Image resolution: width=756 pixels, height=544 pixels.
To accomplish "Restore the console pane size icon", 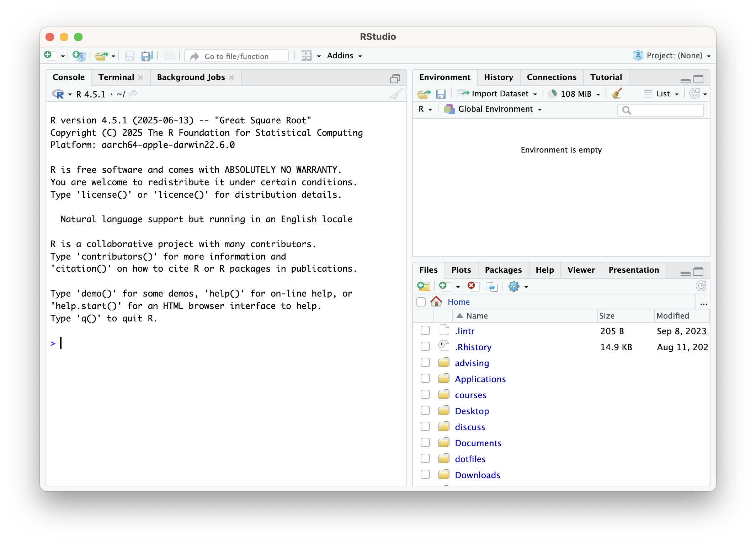I will [395, 79].
